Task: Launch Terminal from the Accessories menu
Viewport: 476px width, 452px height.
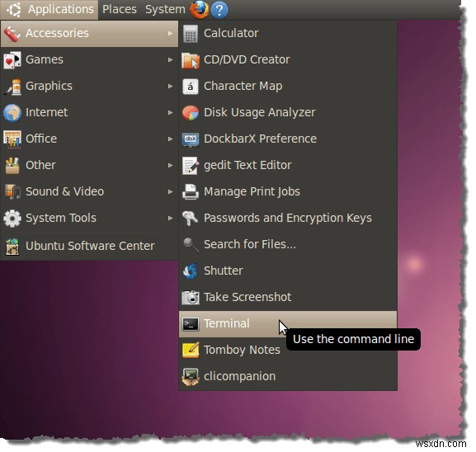Action: (287, 324)
